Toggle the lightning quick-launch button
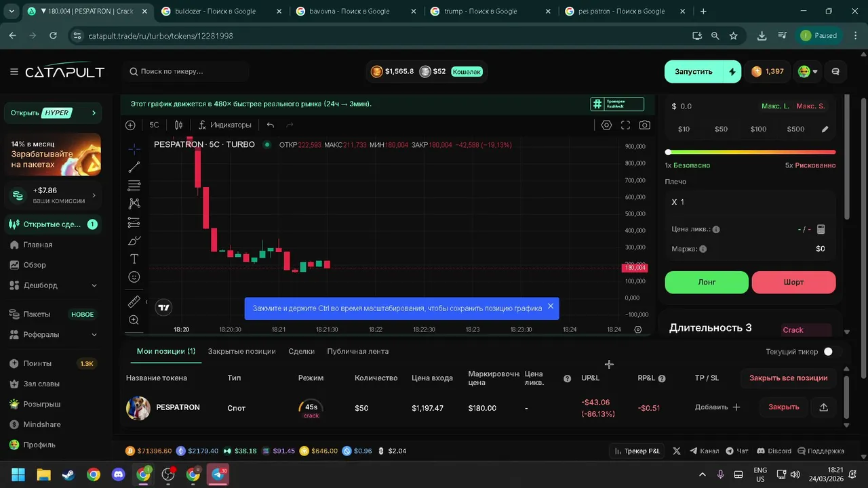This screenshot has width=868, height=488. [x=732, y=72]
